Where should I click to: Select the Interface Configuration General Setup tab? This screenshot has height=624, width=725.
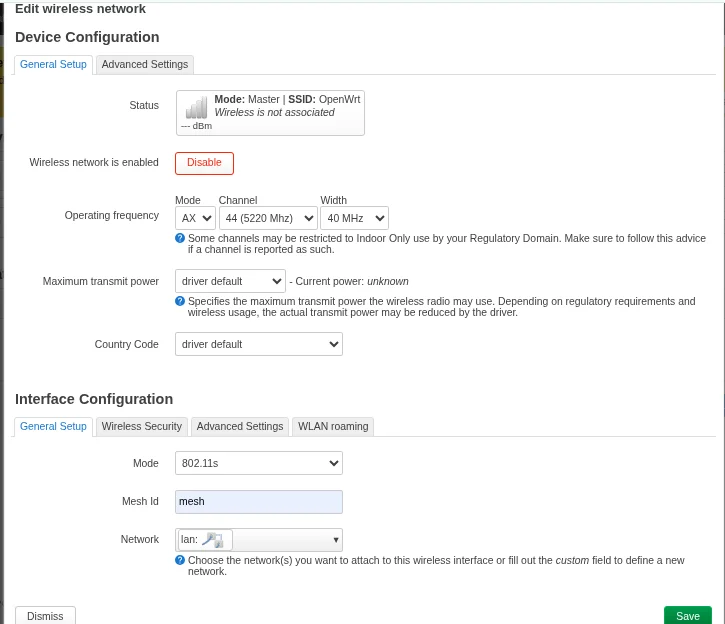(x=53, y=426)
